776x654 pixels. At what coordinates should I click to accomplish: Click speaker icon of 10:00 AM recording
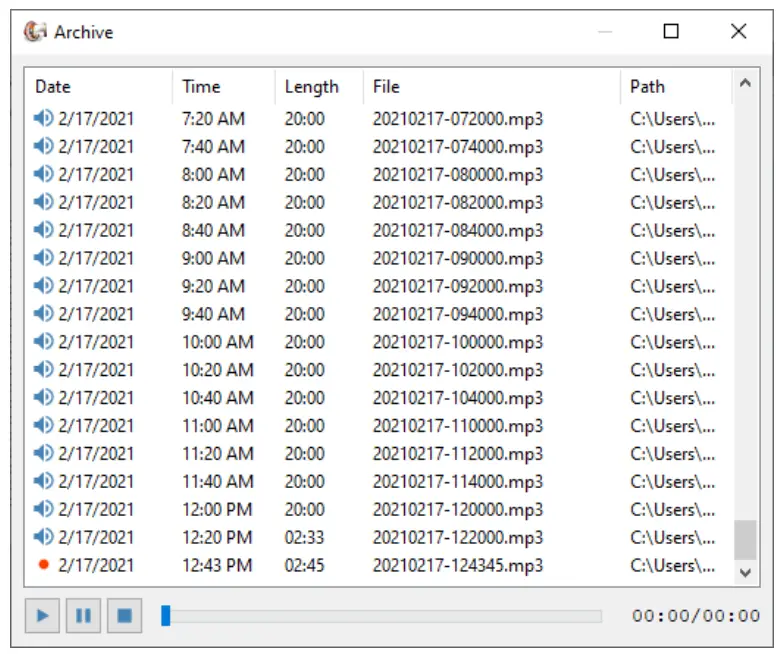pos(44,341)
